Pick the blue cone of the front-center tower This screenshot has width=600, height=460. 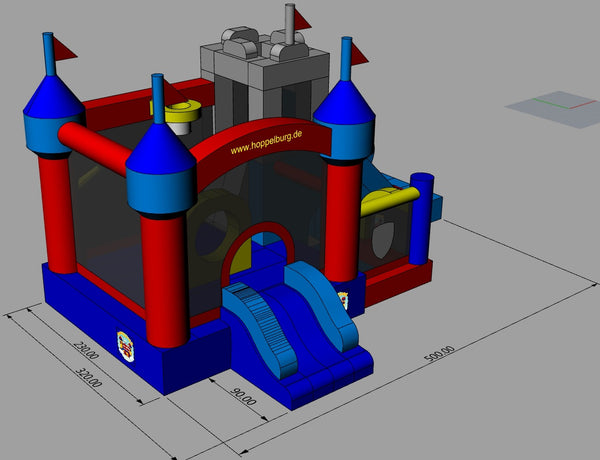pyautogui.click(x=159, y=148)
